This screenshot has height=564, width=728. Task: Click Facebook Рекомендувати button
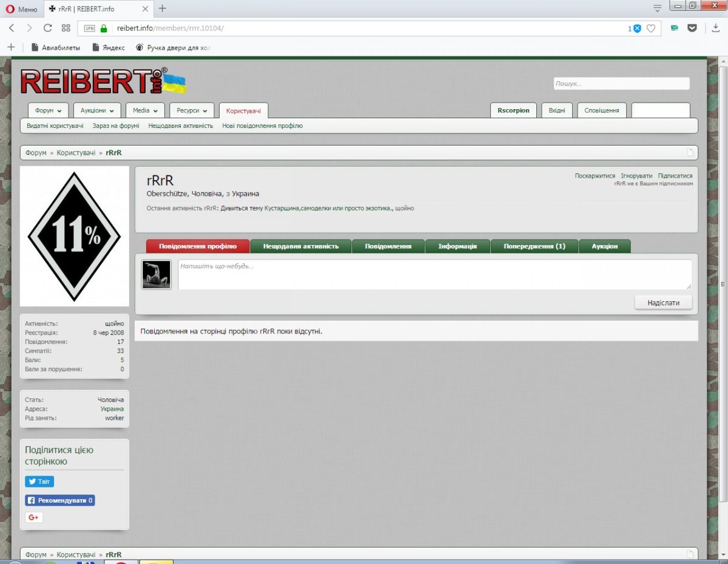click(x=60, y=500)
